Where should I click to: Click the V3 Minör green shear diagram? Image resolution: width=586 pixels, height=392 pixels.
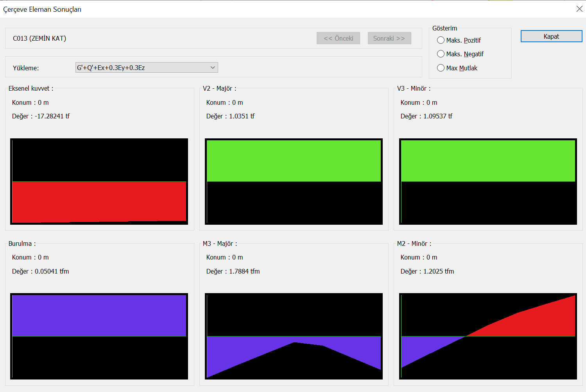[488, 161]
